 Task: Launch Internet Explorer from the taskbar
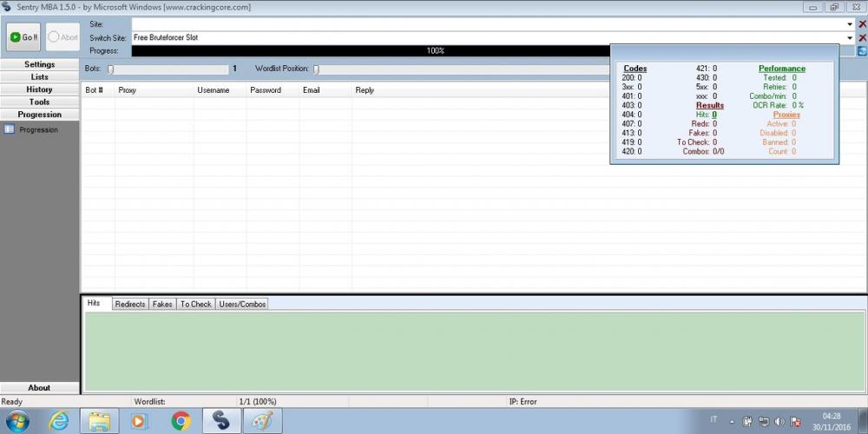(x=58, y=422)
